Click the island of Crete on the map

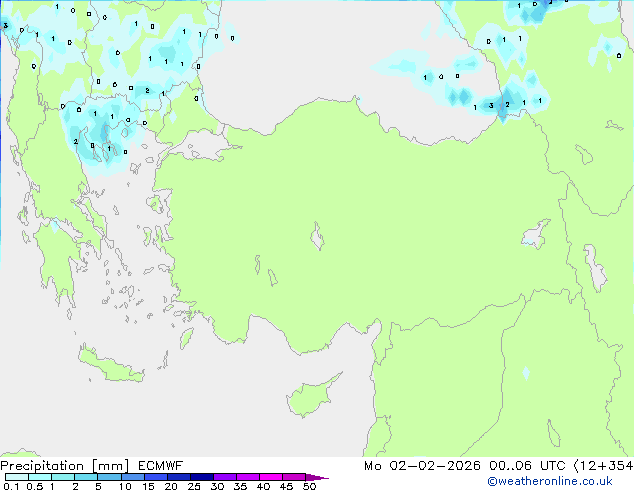point(110,365)
